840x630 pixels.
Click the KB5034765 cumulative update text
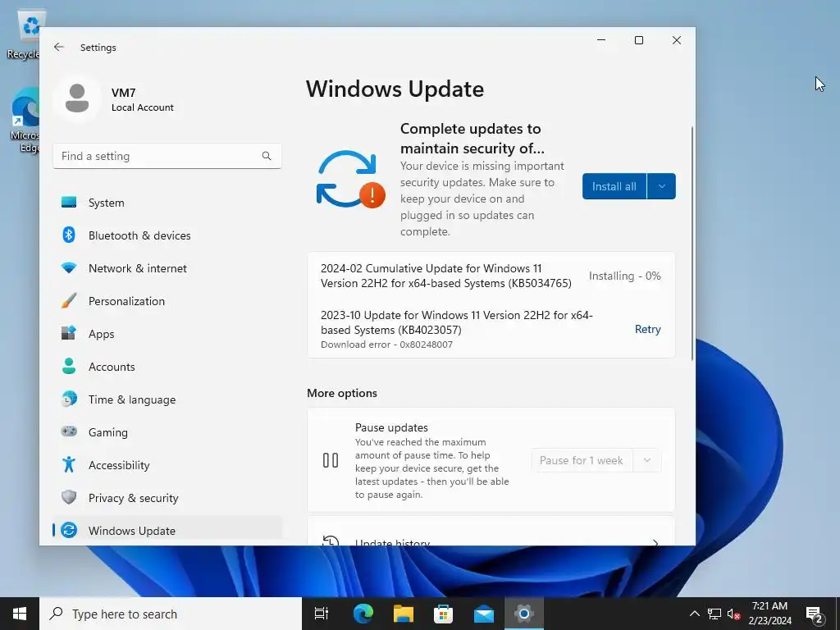[x=445, y=276]
